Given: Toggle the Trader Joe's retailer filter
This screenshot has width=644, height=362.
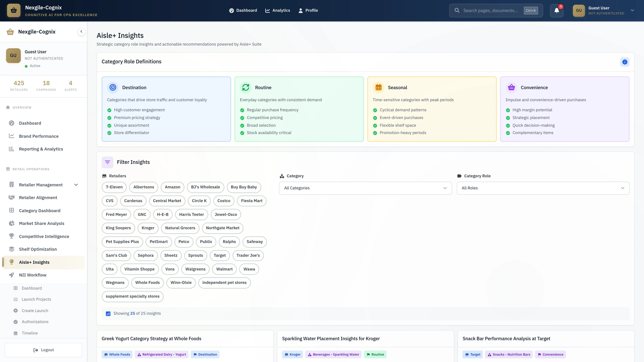Looking at the screenshot, I should (248, 255).
